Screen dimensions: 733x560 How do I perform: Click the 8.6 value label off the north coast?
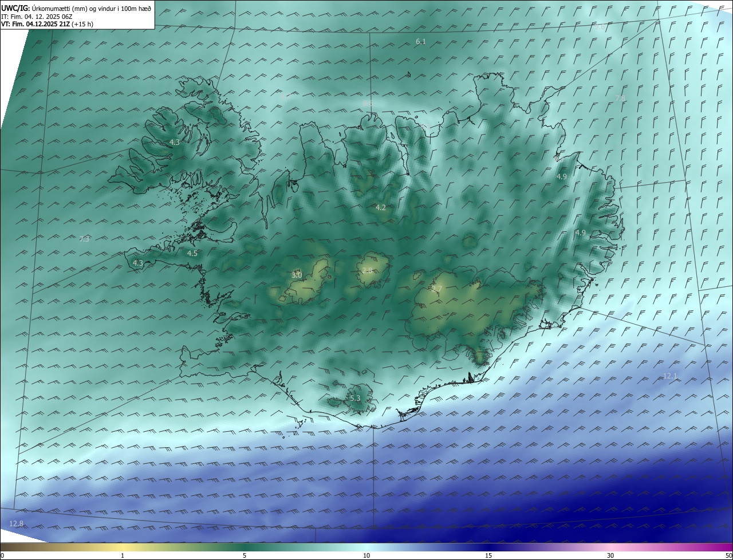(x=367, y=104)
